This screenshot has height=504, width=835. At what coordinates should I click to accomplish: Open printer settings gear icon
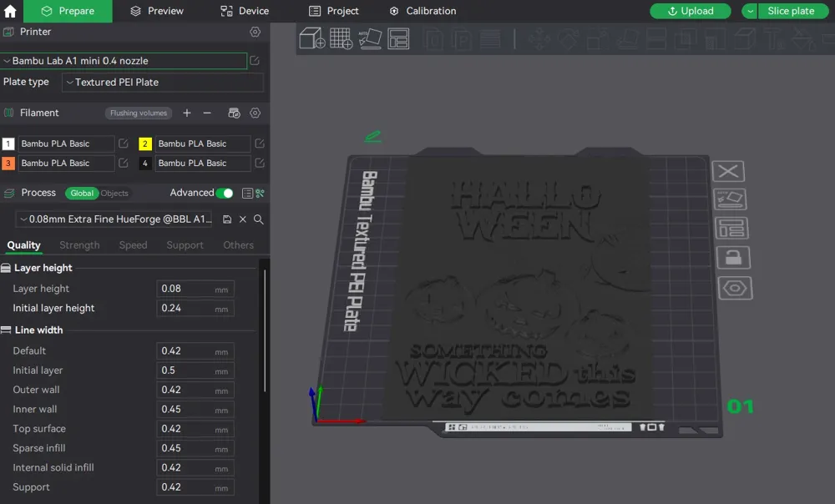(x=255, y=32)
